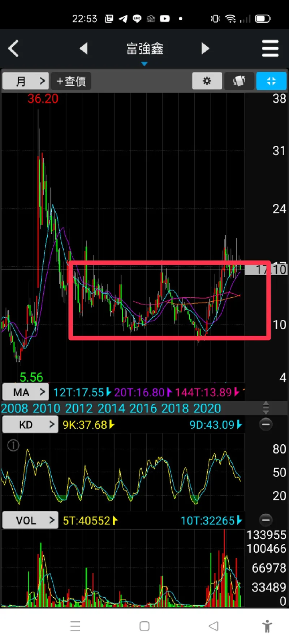Viewport: 289px width, 644px height.
Task: Grab the chart height adjust handle
Action: point(266,408)
